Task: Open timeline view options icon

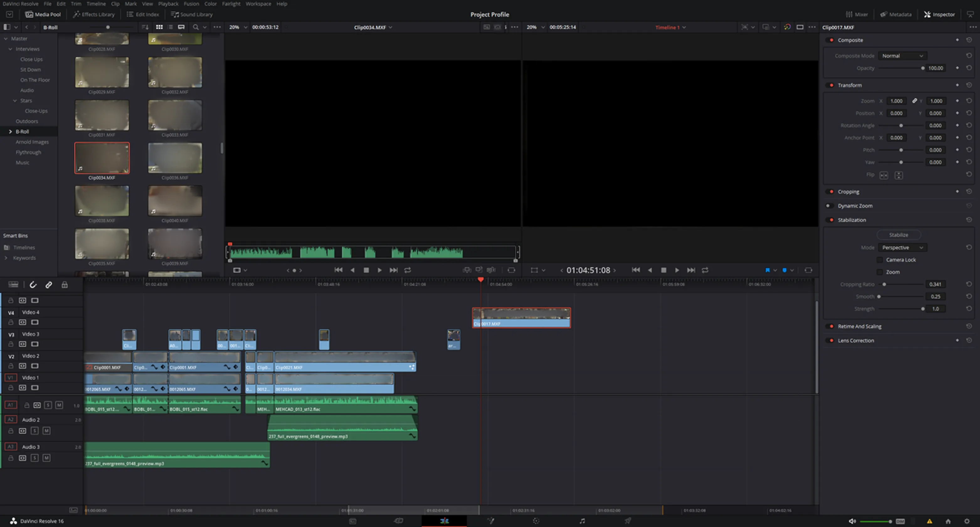Action: click(13, 284)
